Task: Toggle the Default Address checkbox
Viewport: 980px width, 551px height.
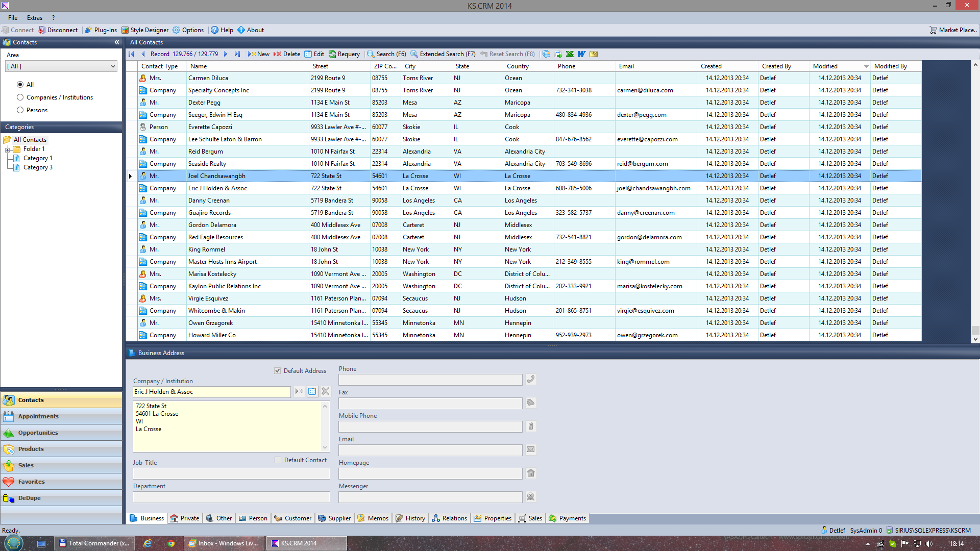Action: tap(277, 371)
